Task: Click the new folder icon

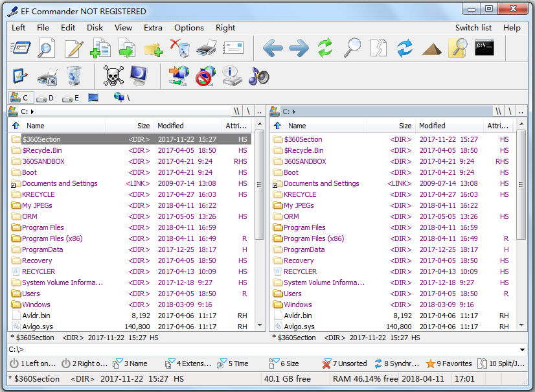Action: click(x=153, y=49)
